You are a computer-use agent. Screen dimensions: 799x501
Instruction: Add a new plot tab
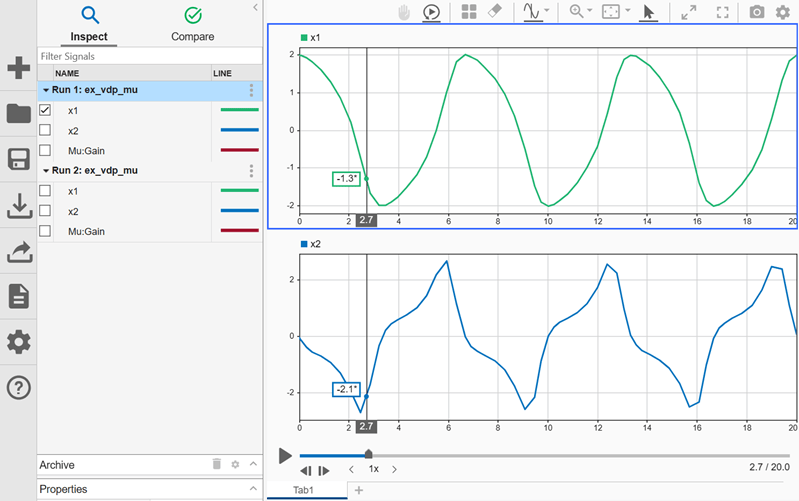click(359, 490)
